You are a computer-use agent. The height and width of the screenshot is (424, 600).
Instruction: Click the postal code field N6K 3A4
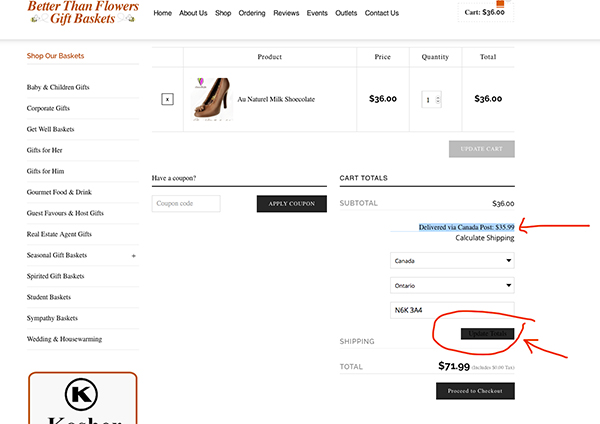(452, 310)
